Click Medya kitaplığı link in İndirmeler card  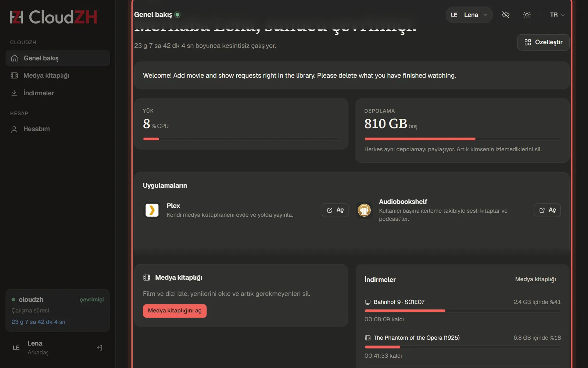(535, 279)
